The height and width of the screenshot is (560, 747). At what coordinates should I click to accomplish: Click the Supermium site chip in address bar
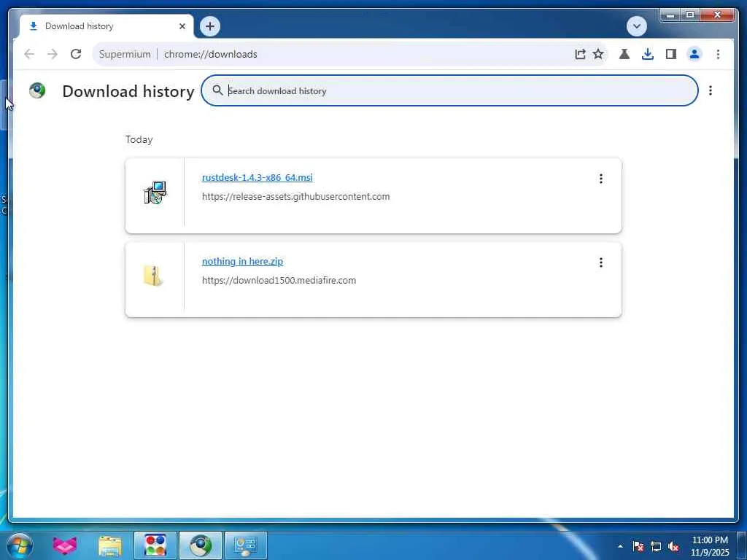click(x=125, y=54)
